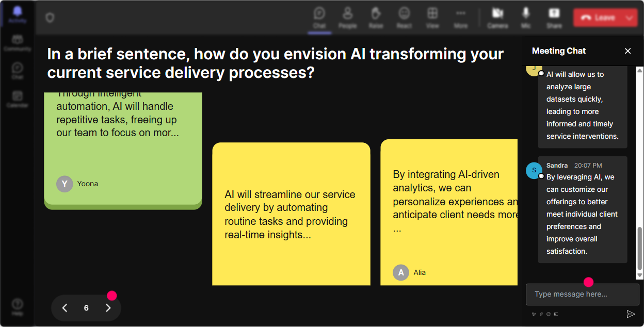Attach a file to chat message
This screenshot has width=644, height=327.
coord(541,314)
